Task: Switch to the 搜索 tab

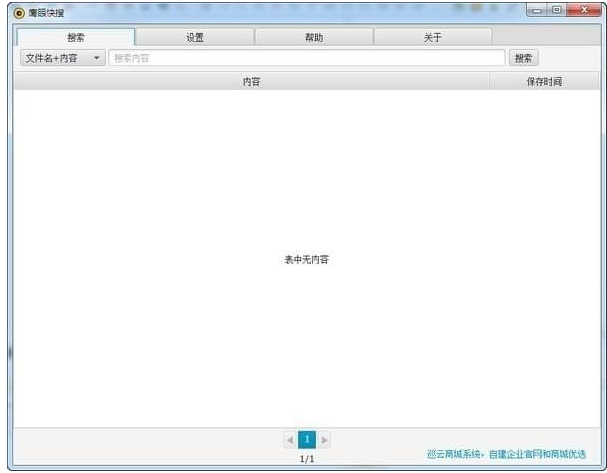Action: [75, 37]
